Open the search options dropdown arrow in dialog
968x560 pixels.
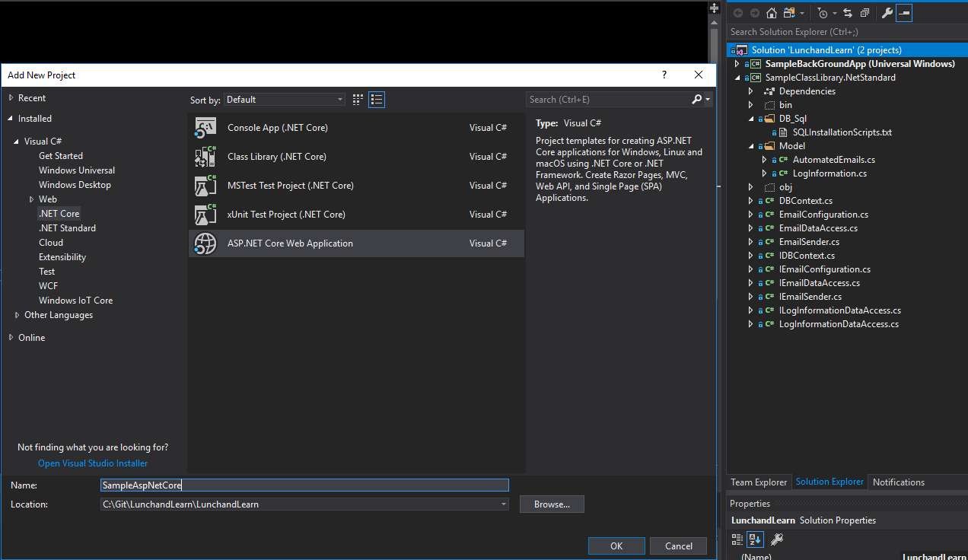pyautogui.click(x=708, y=100)
